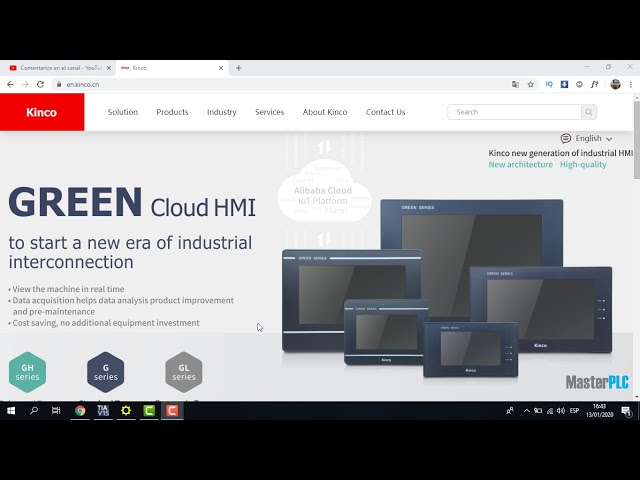
Task: Open a new browser tab
Action: coord(238,68)
